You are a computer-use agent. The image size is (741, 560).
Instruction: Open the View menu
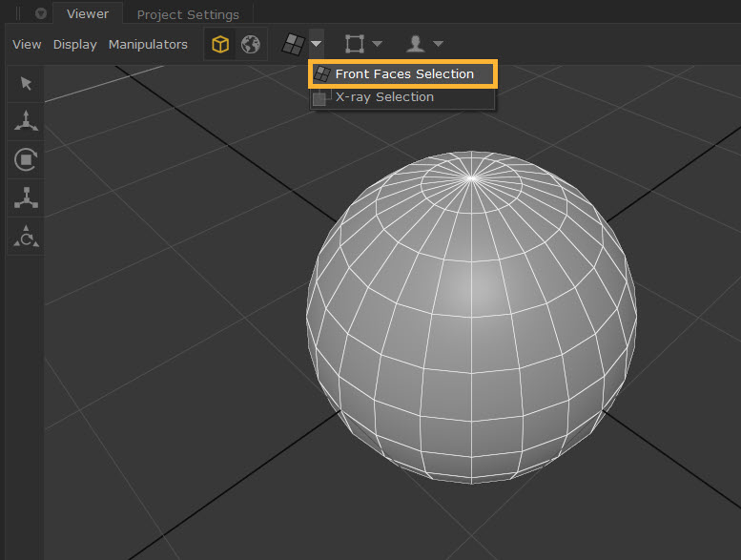tap(27, 45)
